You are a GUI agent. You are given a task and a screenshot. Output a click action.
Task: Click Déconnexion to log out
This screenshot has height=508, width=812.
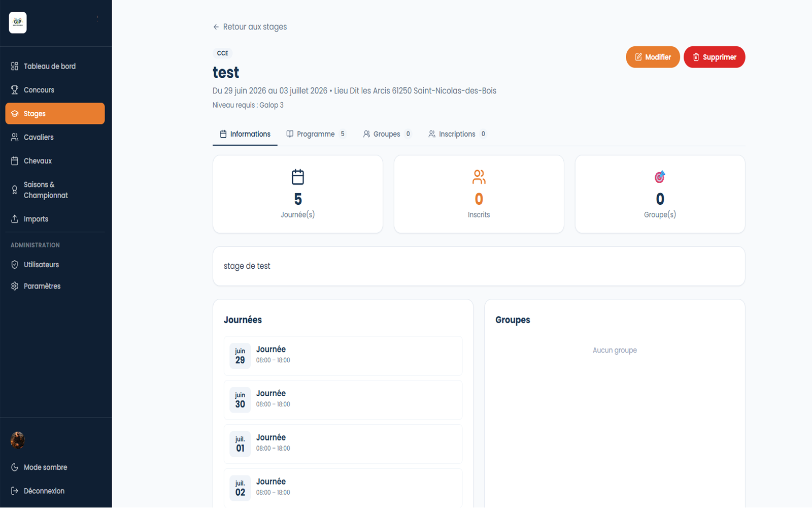pyautogui.click(x=55, y=491)
